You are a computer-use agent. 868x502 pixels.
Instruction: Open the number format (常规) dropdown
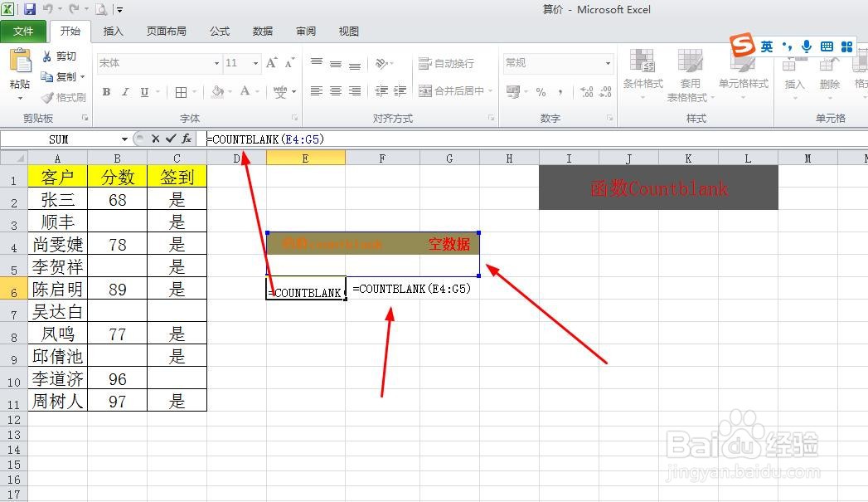[x=608, y=63]
